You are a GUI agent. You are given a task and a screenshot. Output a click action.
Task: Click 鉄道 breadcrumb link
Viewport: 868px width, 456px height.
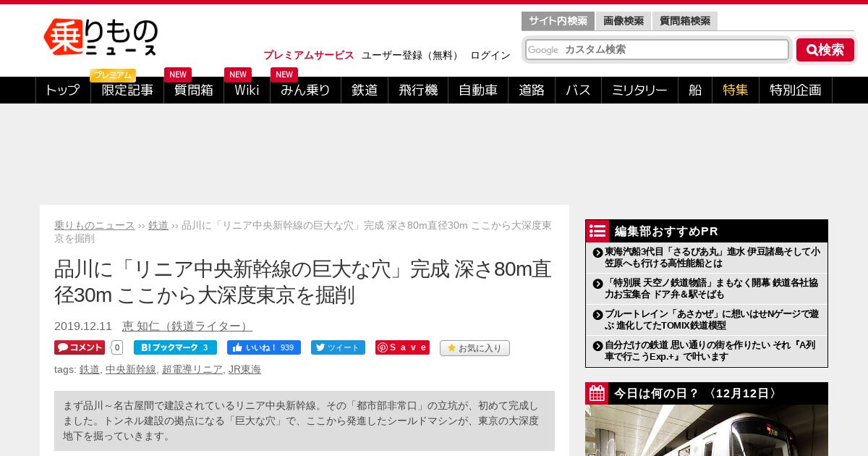[158, 225]
